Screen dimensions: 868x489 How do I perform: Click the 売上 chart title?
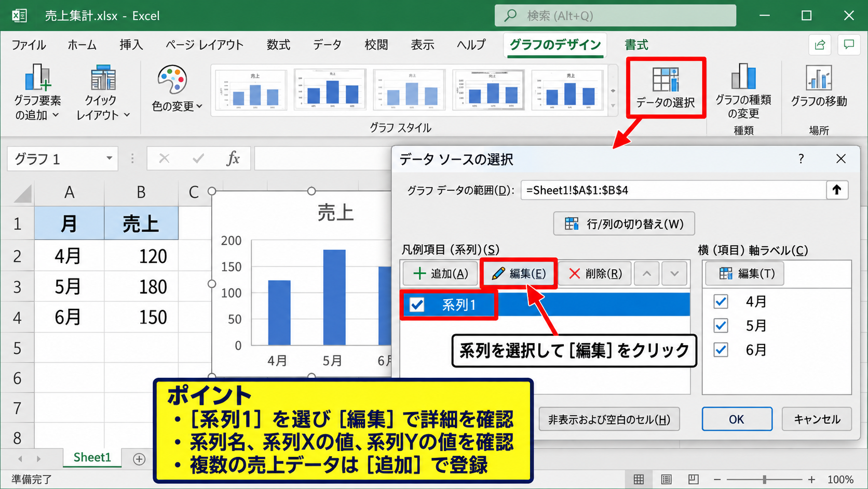click(x=336, y=213)
